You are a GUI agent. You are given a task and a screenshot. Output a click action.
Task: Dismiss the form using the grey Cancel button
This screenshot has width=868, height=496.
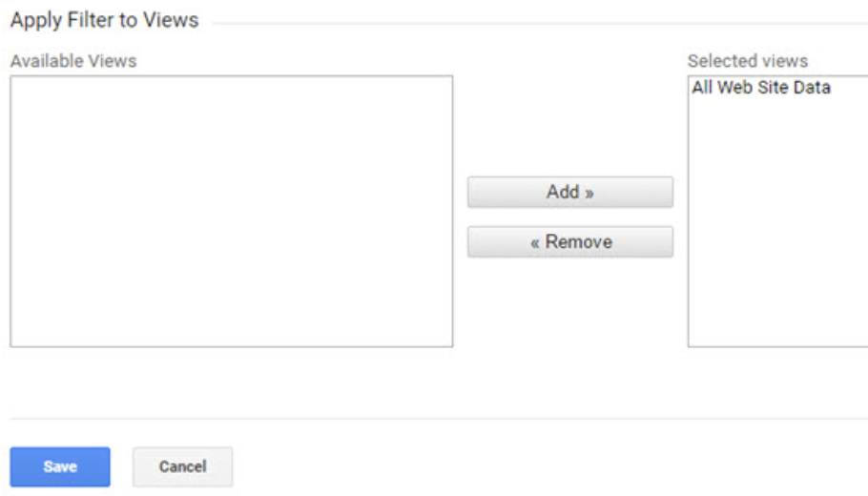tap(183, 466)
